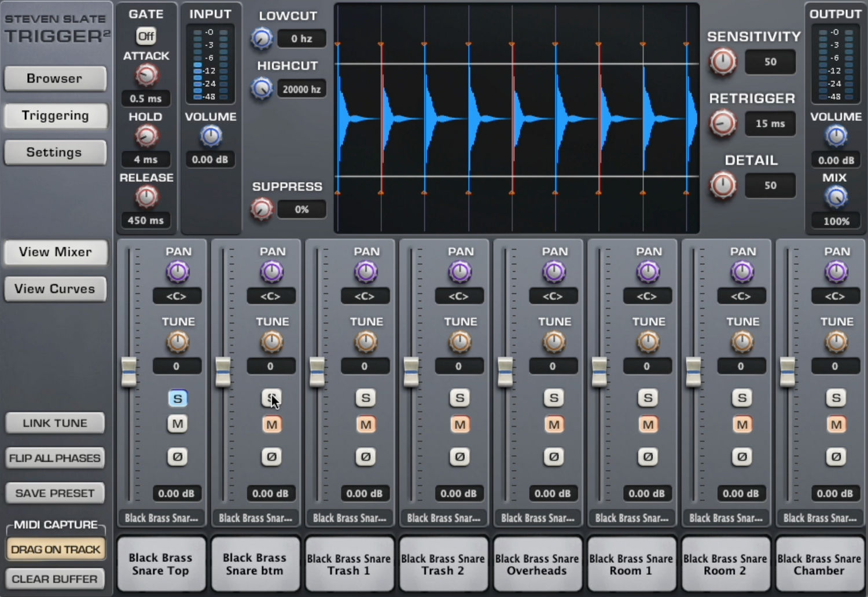Screen dimensions: 868x597
Task: Unsolo the Snare Top channel
Action: [178, 398]
